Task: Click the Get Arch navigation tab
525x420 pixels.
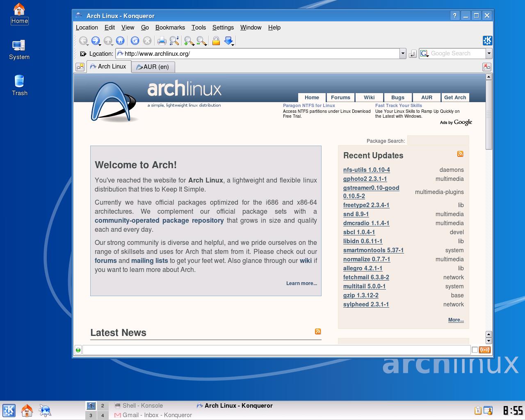Action: click(455, 98)
